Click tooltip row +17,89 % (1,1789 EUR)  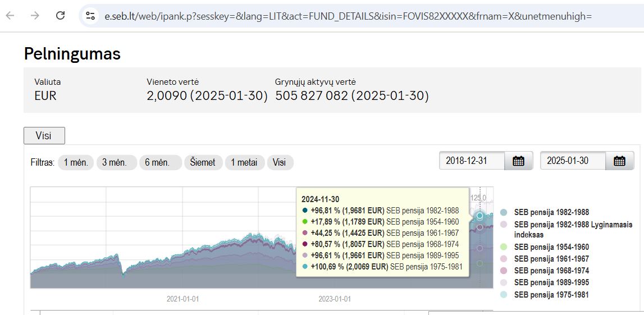coord(381,222)
